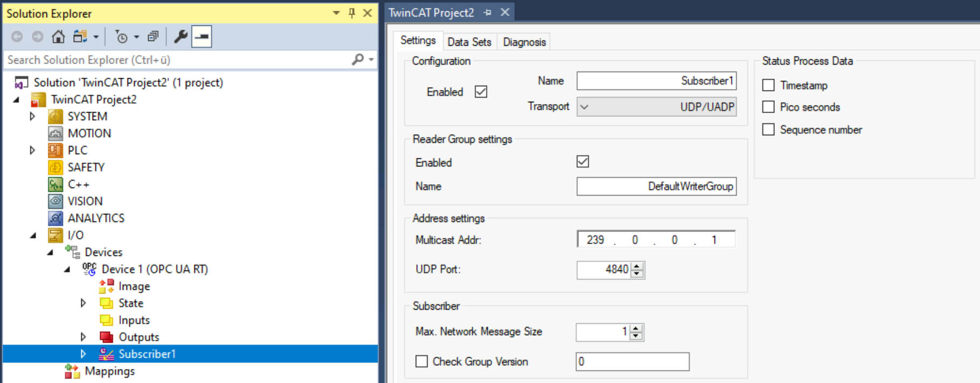The height and width of the screenshot is (383, 980).
Task: Click the DefaultWriterGroup name field
Action: point(656,186)
